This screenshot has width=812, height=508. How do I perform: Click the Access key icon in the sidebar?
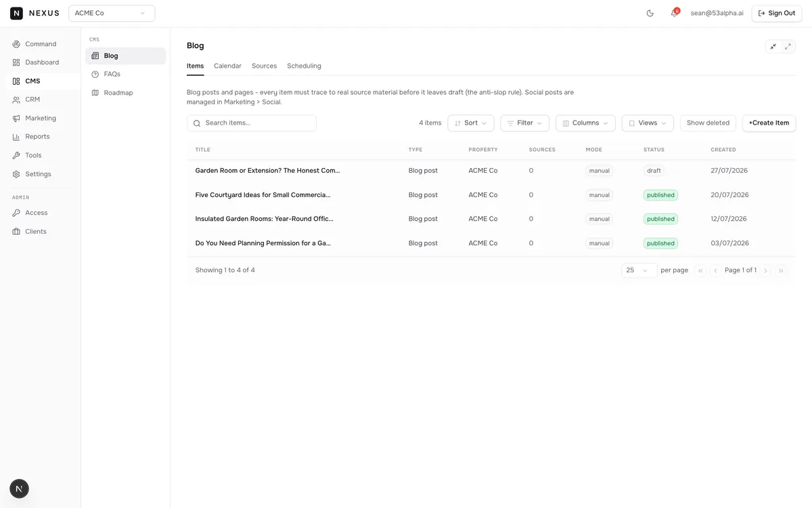pyautogui.click(x=16, y=213)
